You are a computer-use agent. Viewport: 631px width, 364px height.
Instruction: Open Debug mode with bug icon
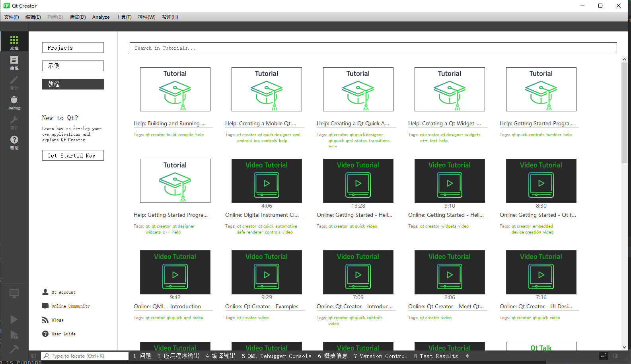tap(14, 101)
